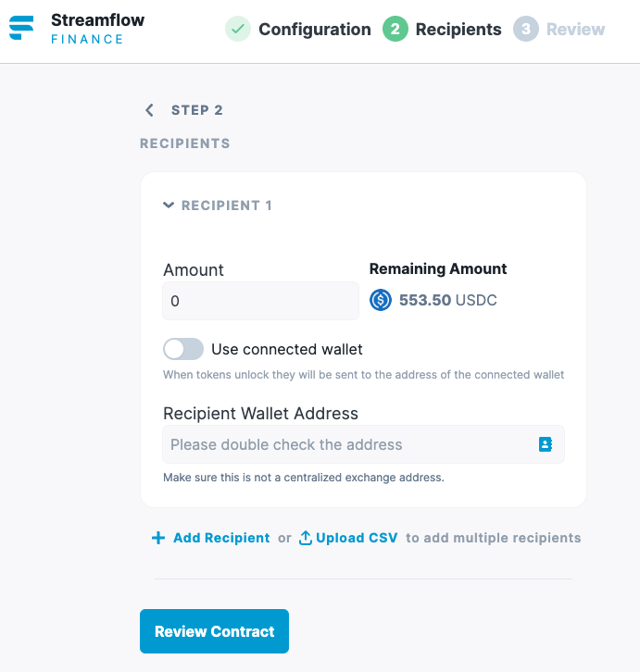
Task: Toggle the Use connected wallet switch
Action: coord(183,349)
